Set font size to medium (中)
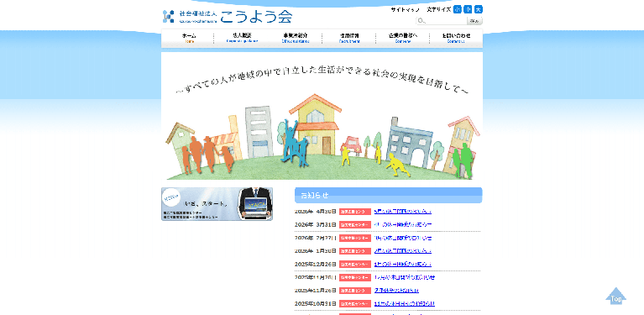The width and height of the screenshot is (644, 315). click(468, 9)
